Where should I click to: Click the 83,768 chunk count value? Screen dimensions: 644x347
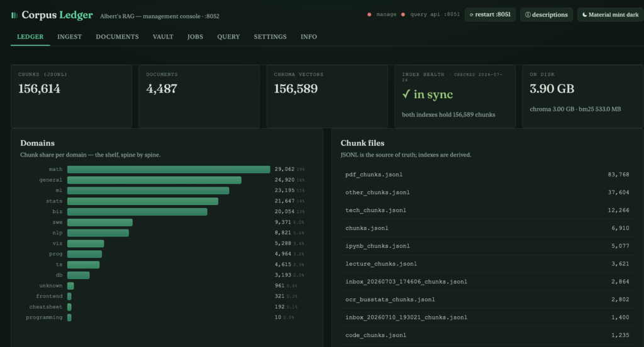point(619,175)
